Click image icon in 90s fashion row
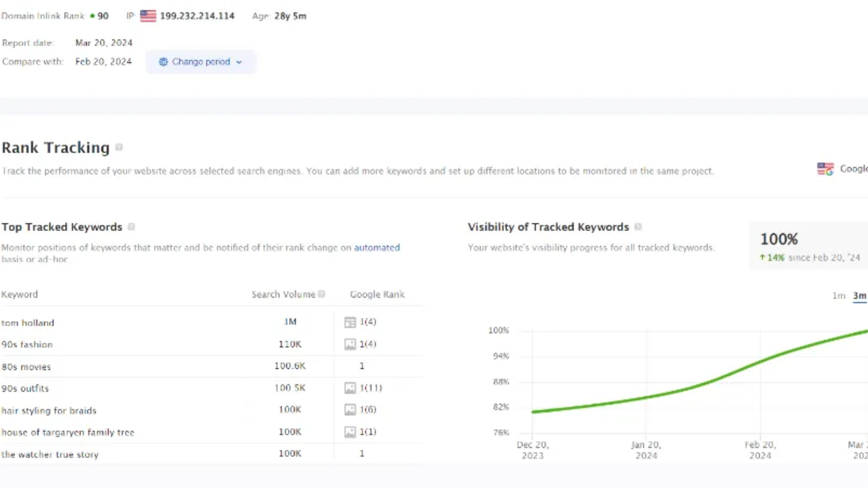Screen dimensions: 868x488 (350, 344)
